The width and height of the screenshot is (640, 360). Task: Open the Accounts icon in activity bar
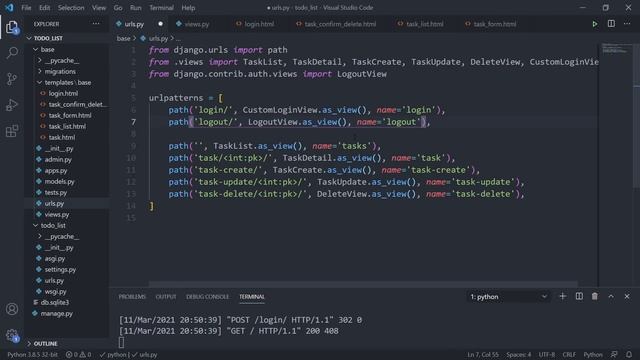(x=12, y=309)
